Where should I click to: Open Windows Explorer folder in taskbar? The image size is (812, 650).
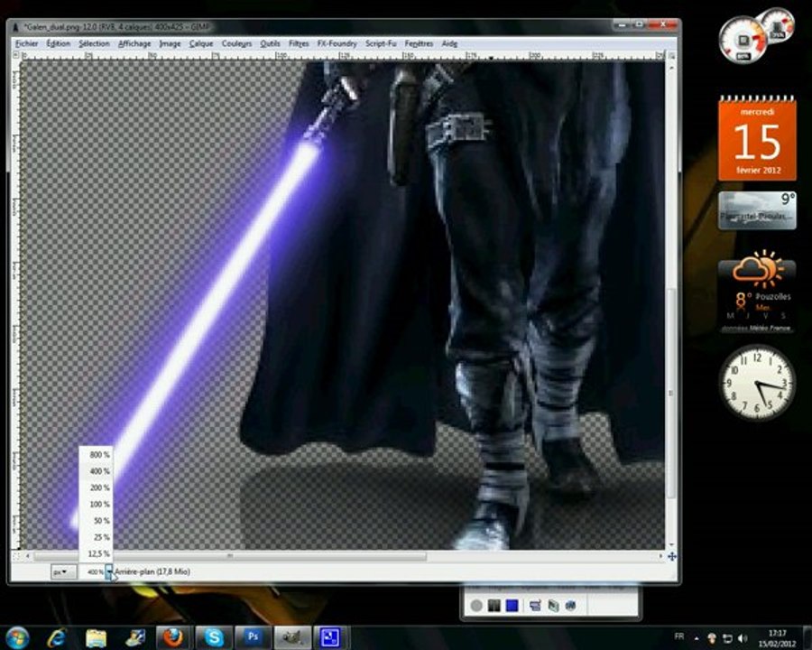(96, 638)
